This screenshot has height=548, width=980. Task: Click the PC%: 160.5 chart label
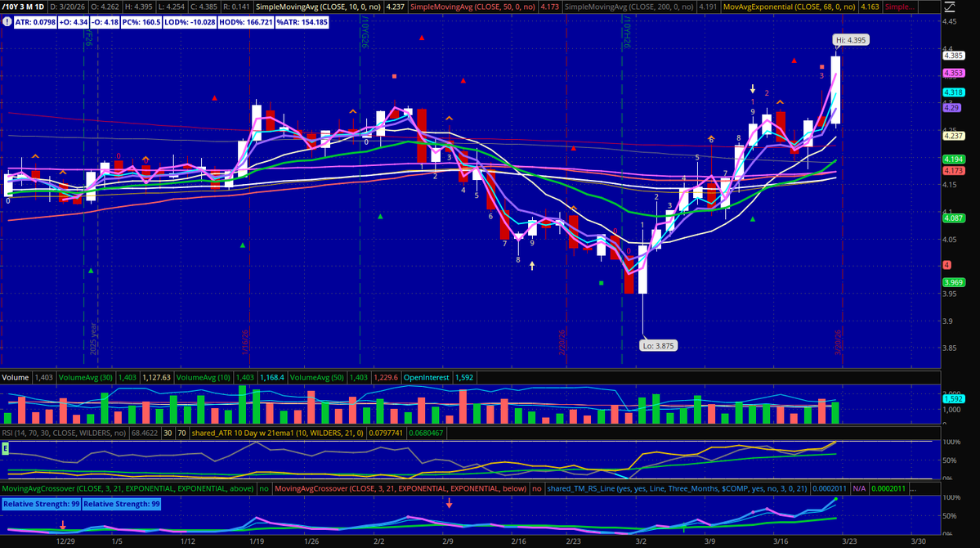point(141,22)
